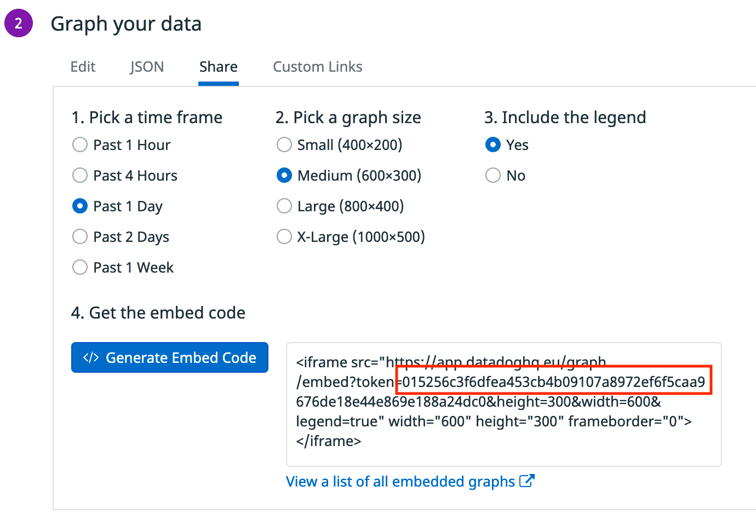Click the code brackets icon on Generate button
Screen dimensions: 756x532
point(91,357)
